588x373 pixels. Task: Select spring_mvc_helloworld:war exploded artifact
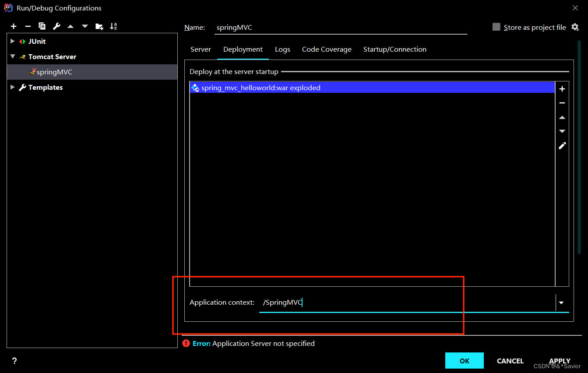click(372, 88)
